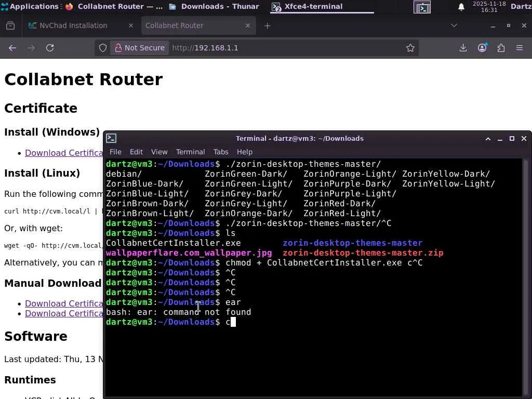Click zorin-desktop-themes-master directory in ls output

tap(353, 243)
